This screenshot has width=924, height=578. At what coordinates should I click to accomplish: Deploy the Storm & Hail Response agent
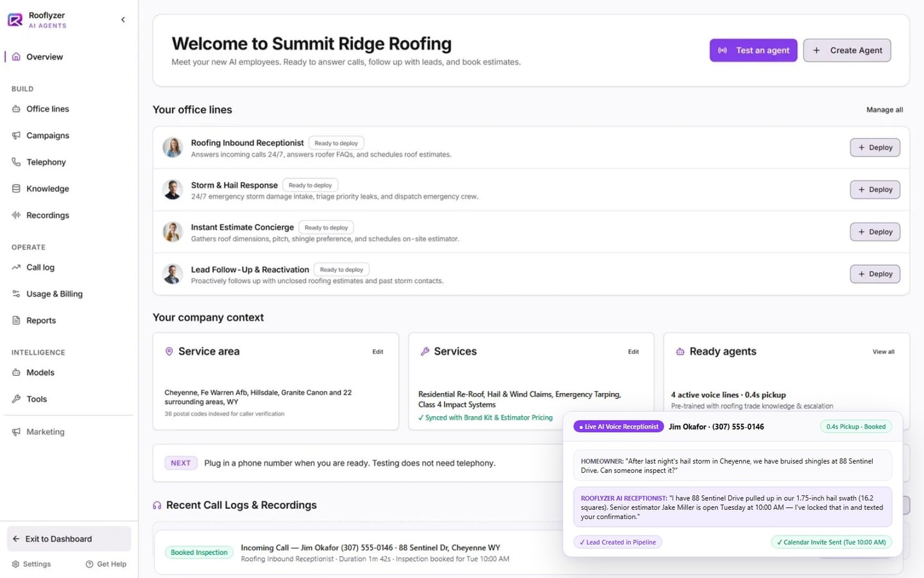click(x=875, y=189)
